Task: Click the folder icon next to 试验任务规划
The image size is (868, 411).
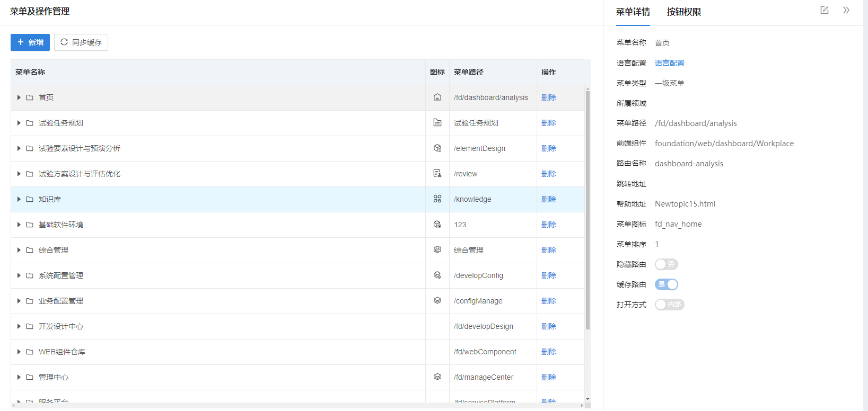Action: click(30, 123)
